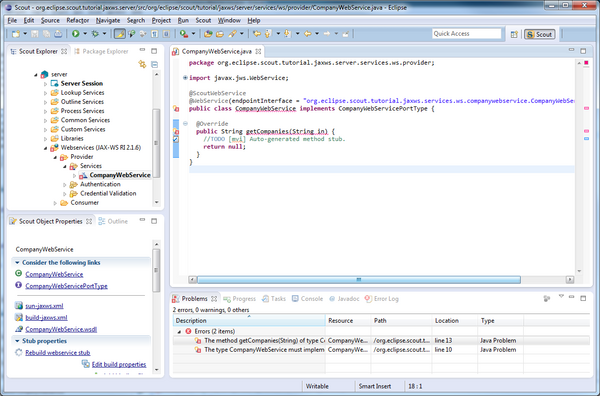Screen dimensions: 600x396
Task: Click the Rebuild webservice stub link
Action: [x=58, y=353]
